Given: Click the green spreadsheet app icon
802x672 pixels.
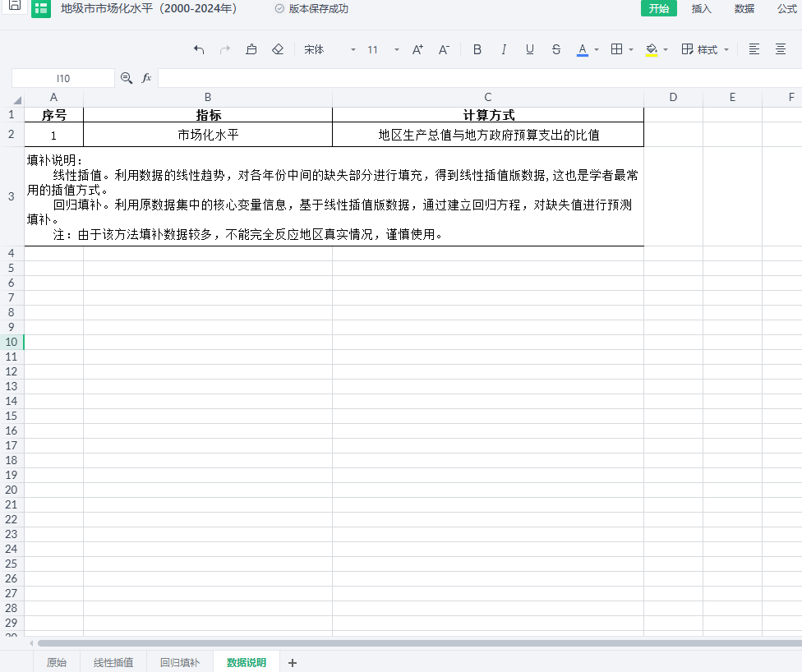Looking at the screenshot, I should 41,8.
